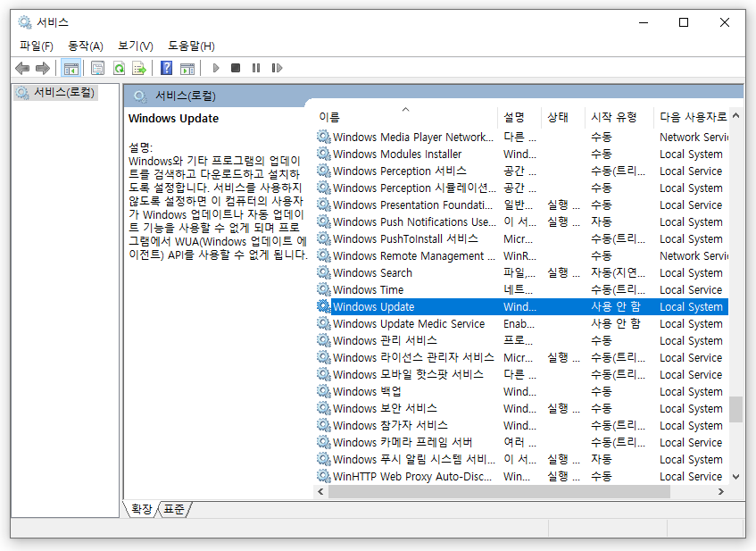The image size is (756, 551).
Task: Select Windows 푸시 알림 시스템 서비스 row
Action: [x=521, y=459]
